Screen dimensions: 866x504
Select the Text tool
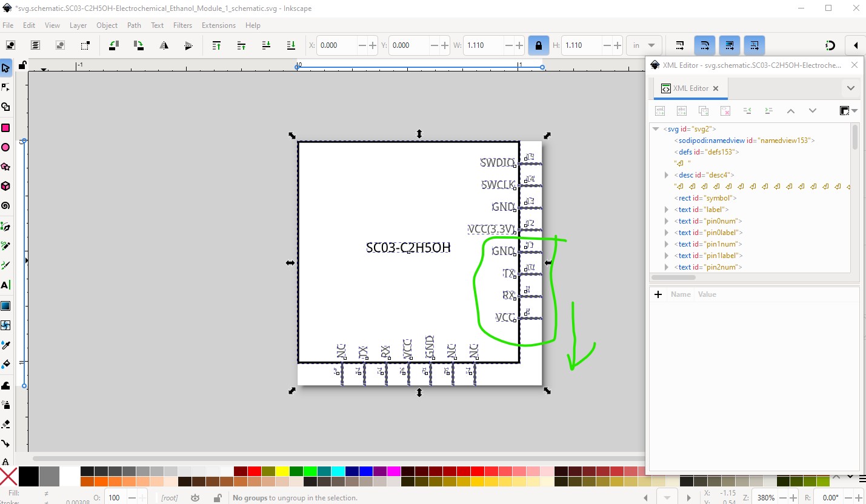pyautogui.click(x=5, y=285)
